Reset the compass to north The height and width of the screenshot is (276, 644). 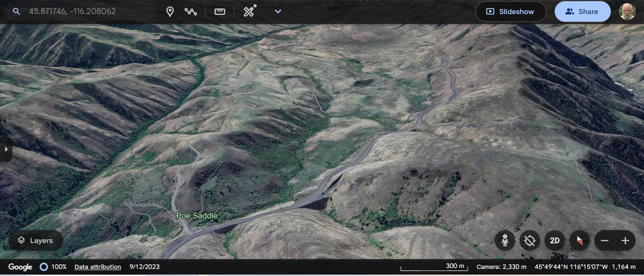click(579, 241)
